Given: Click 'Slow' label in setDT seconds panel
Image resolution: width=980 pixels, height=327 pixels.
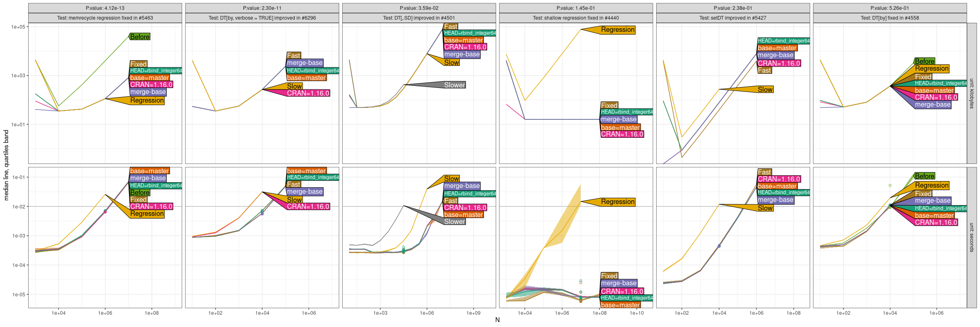Looking at the screenshot, I should tap(765, 208).
